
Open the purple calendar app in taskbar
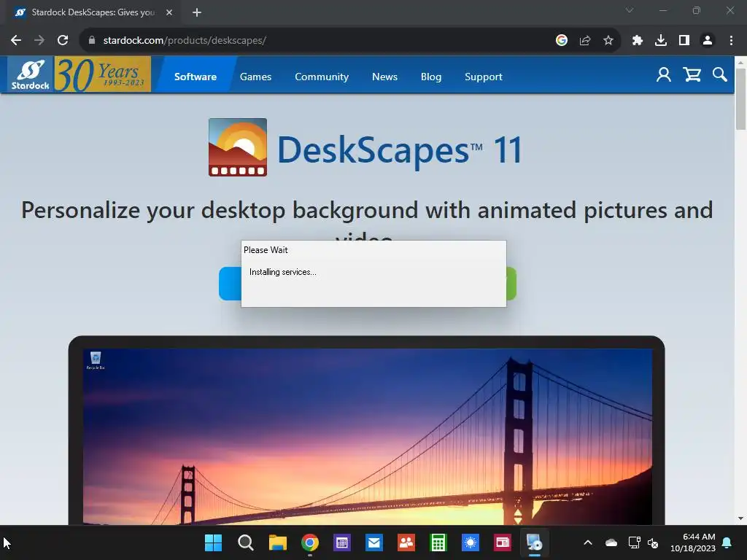(x=341, y=542)
